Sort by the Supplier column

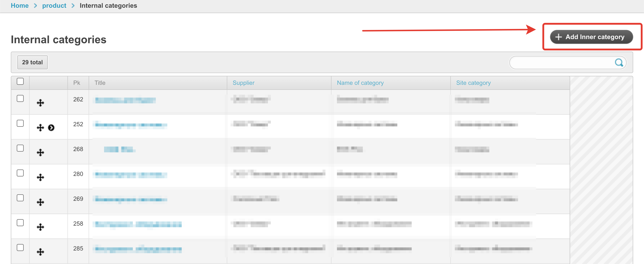coord(243,83)
